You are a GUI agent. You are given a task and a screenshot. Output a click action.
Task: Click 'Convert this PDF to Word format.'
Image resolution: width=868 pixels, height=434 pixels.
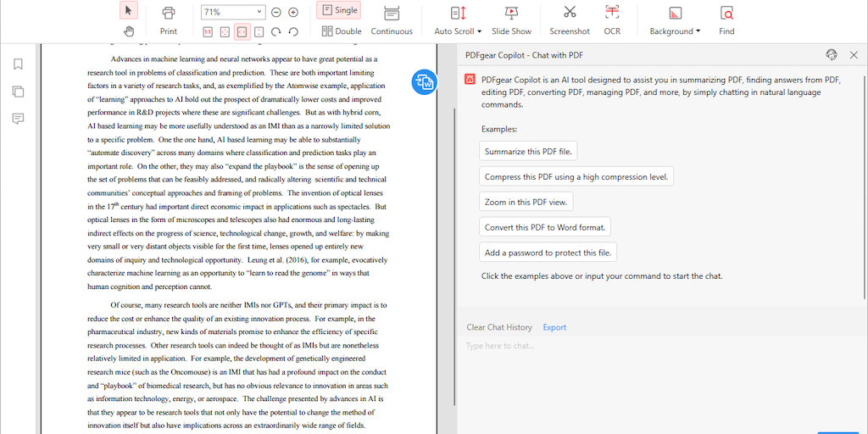point(545,227)
